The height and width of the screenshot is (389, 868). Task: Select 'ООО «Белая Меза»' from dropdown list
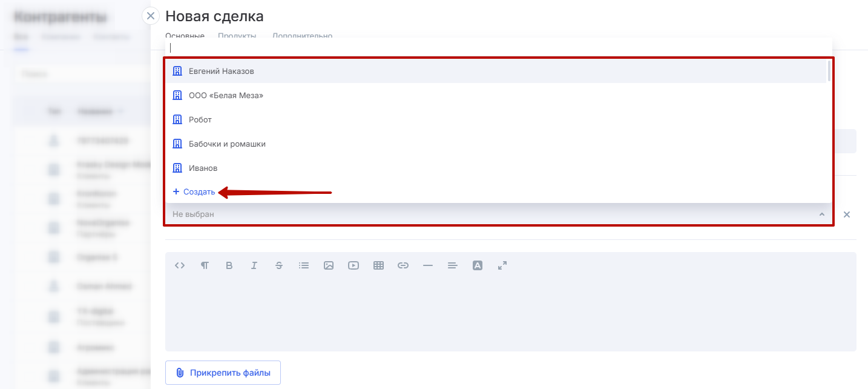[x=226, y=95]
